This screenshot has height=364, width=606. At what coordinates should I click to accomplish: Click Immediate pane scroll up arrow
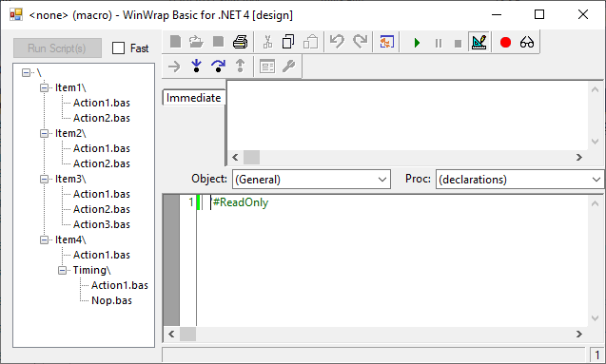pos(596,90)
